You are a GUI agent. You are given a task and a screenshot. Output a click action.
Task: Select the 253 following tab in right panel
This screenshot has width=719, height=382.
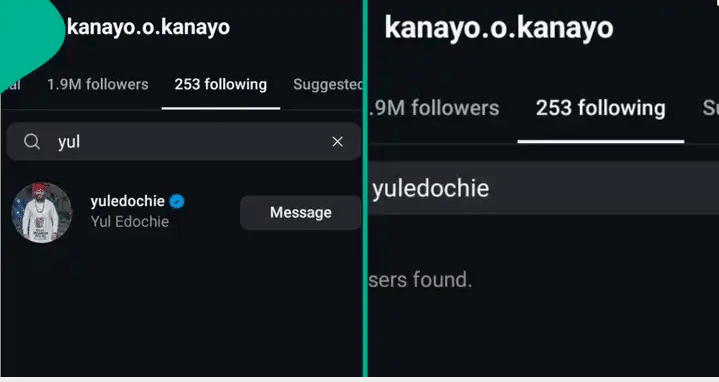pyautogui.click(x=601, y=108)
